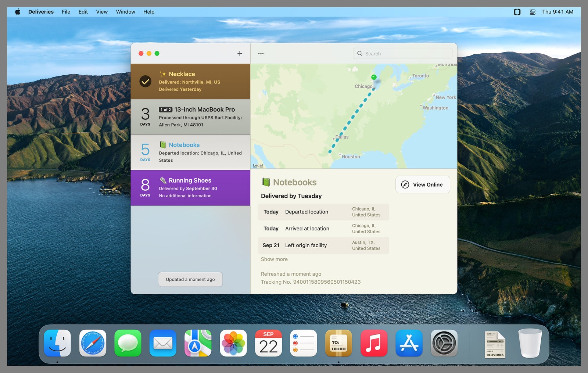This screenshot has width=588, height=373.
Task: Click the Arrived at location tracking row
Action: 323,229
